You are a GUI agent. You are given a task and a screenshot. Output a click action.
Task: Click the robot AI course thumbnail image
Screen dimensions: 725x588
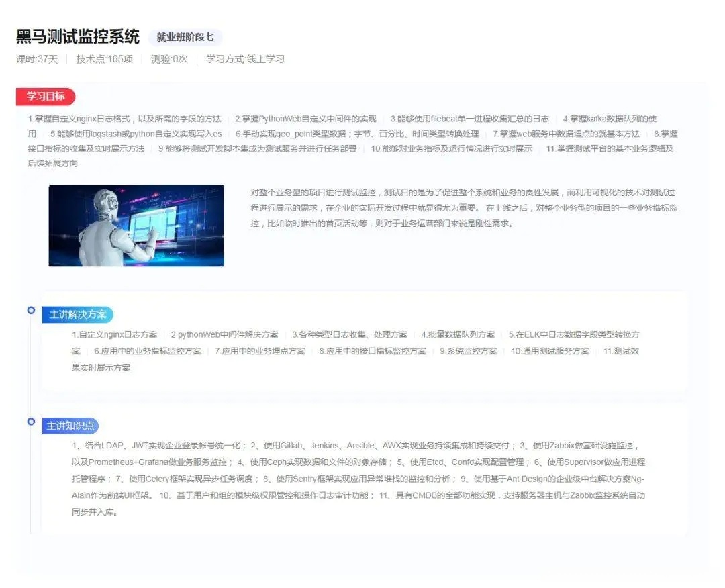(136, 226)
